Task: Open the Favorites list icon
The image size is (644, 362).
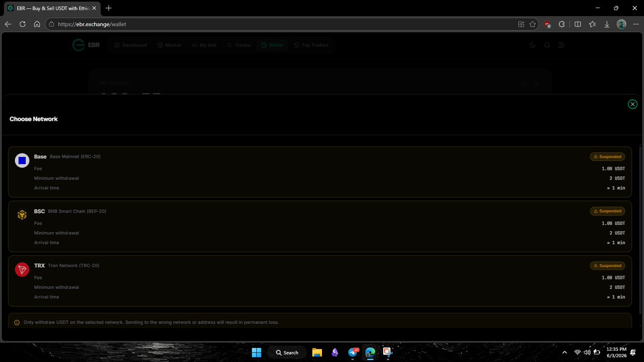Action: click(592, 24)
